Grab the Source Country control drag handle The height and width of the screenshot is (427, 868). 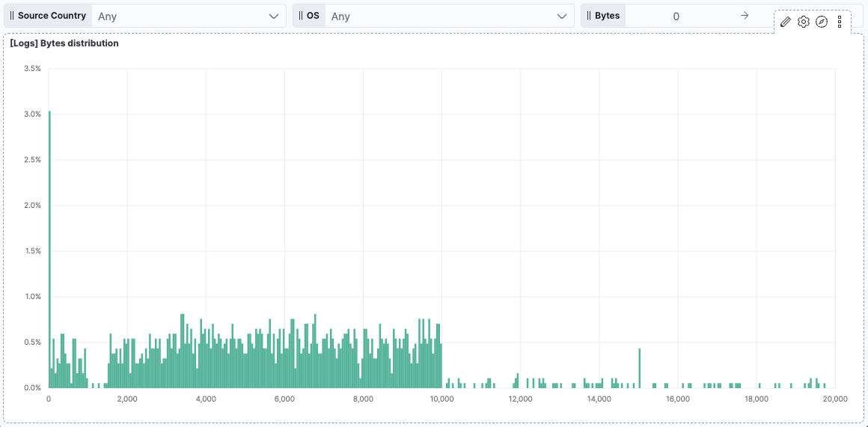(x=12, y=16)
